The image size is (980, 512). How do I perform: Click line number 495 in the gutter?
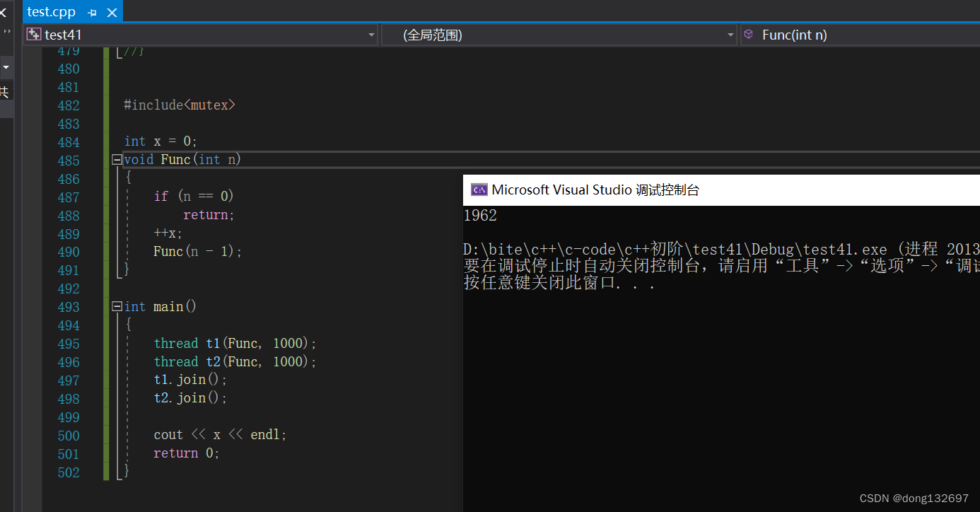point(69,345)
